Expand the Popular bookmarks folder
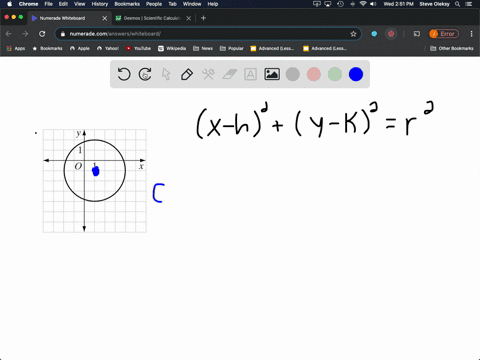Image resolution: width=480 pixels, height=360 pixels. [232, 48]
